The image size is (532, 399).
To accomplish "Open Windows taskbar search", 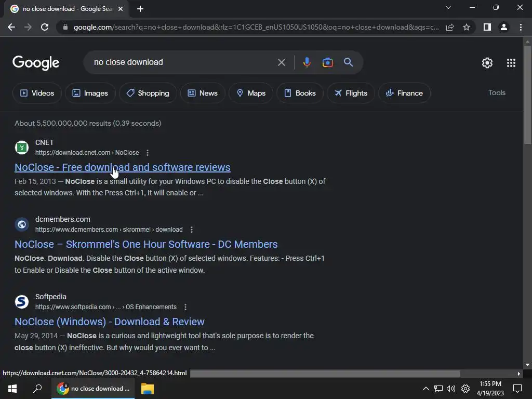I will click(x=37, y=389).
